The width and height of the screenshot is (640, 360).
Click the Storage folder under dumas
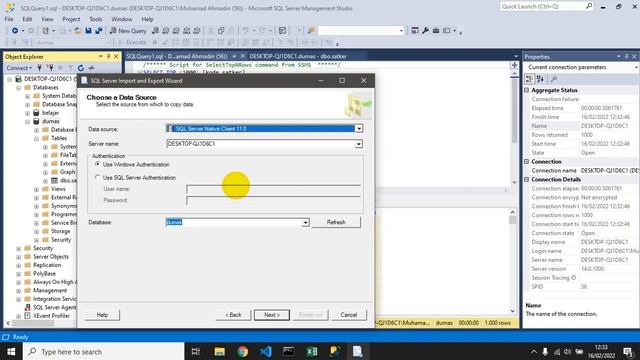60,231
